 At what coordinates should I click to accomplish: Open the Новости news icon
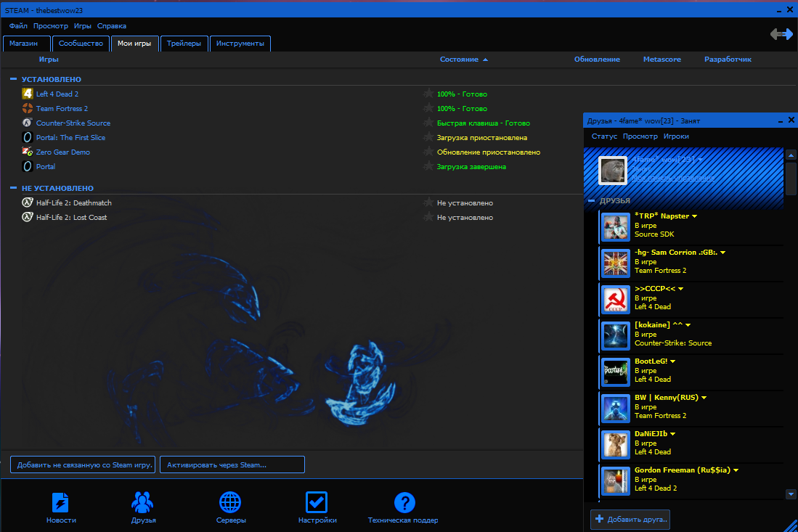click(x=60, y=502)
